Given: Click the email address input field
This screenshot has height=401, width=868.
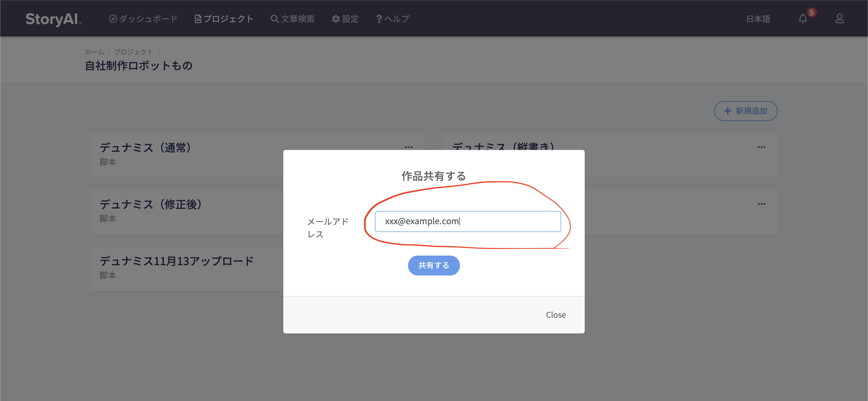Looking at the screenshot, I should (468, 221).
